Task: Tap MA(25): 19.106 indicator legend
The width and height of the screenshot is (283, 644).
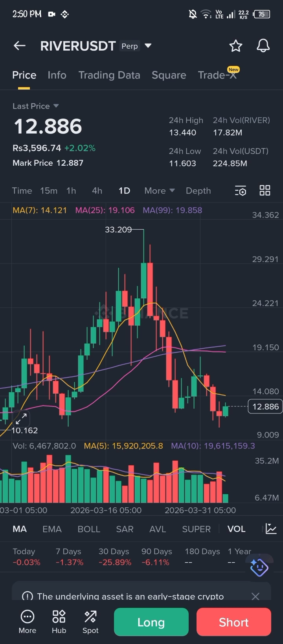Action: click(x=105, y=210)
